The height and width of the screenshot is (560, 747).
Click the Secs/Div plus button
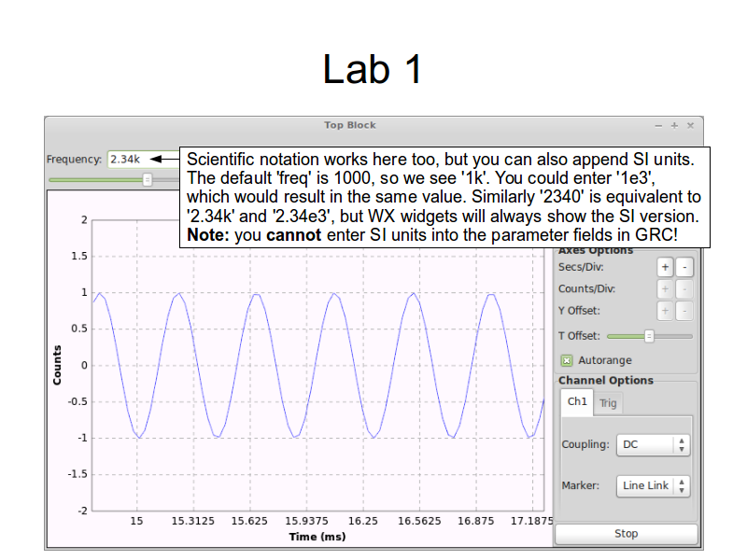pyautogui.click(x=666, y=267)
